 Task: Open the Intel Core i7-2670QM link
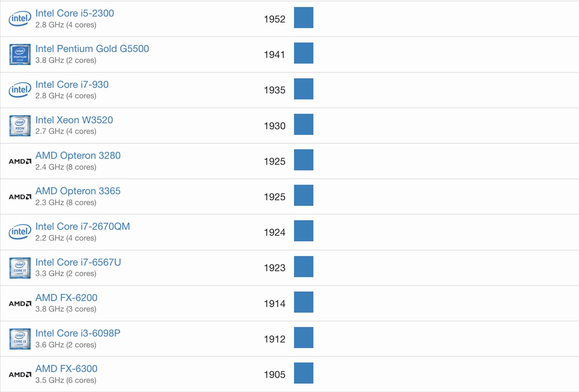(83, 227)
